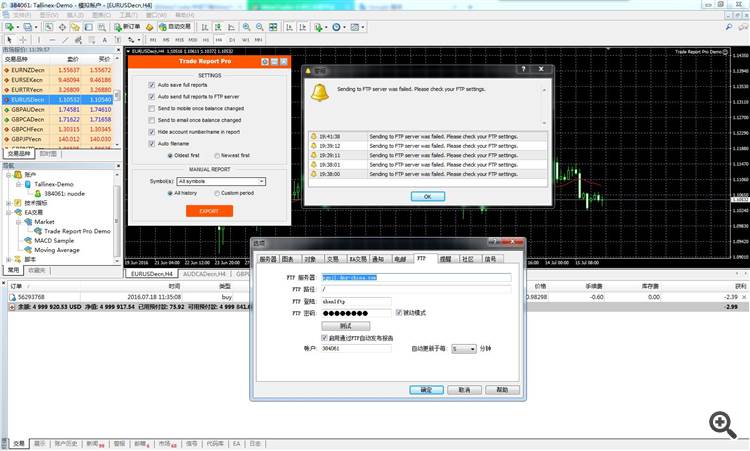Toggle the Data Window crosshair icon
This screenshot has height=451, width=750.
(62, 27)
